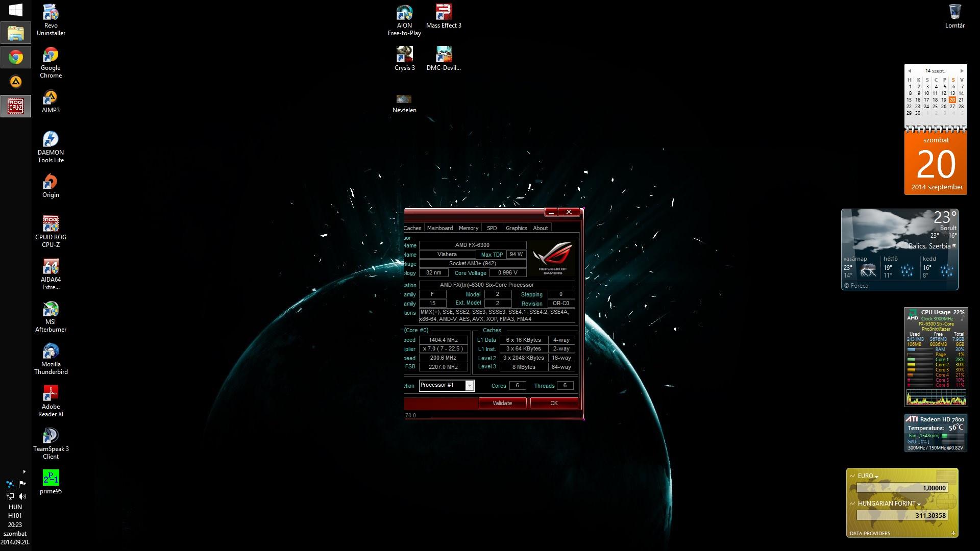Open the EURO currency dropdown
Viewport: 980px width, 551px height.
pyautogui.click(x=876, y=477)
